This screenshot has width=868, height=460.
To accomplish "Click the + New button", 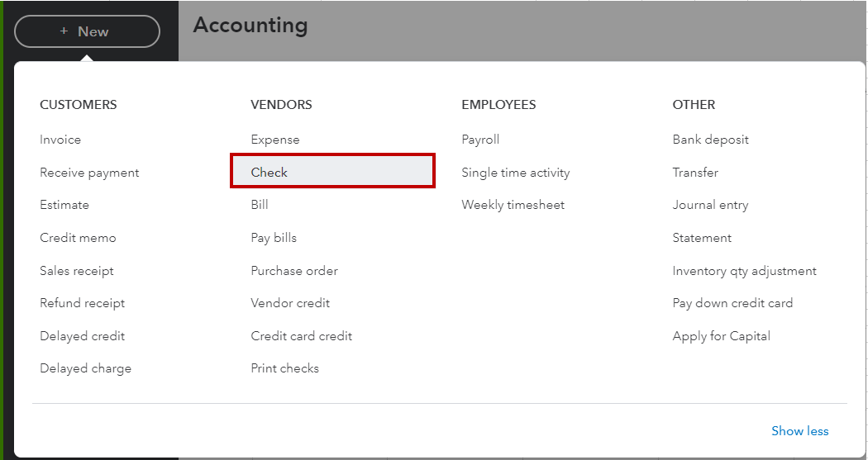I will click(x=87, y=31).
